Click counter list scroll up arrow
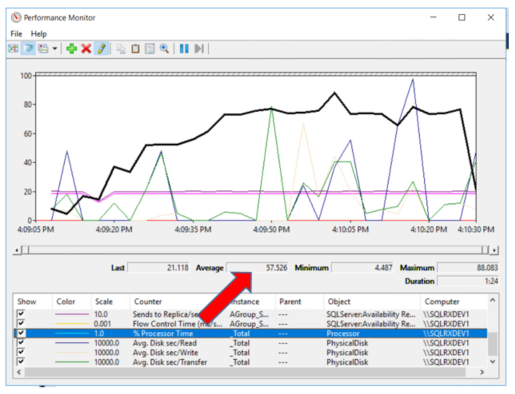Viewport: 515px width, 394px height. (492, 300)
